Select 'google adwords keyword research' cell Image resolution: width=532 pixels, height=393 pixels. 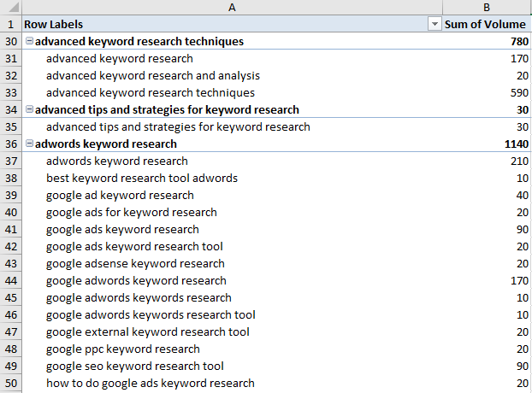[x=232, y=280]
